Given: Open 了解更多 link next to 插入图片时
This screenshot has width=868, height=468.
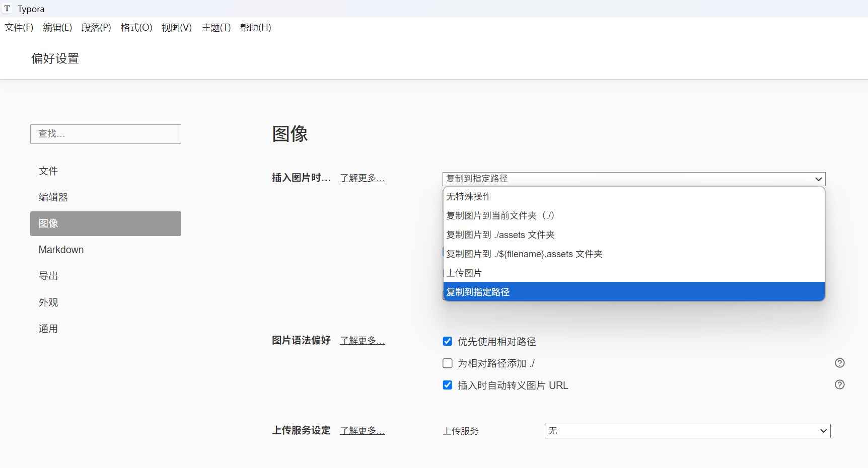Looking at the screenshot, I should [362, 178].
